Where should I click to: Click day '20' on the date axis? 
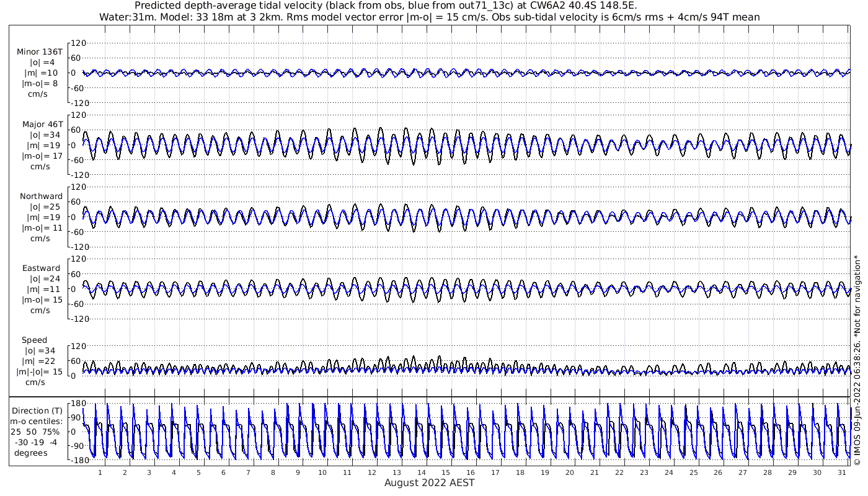pos(570,472)
